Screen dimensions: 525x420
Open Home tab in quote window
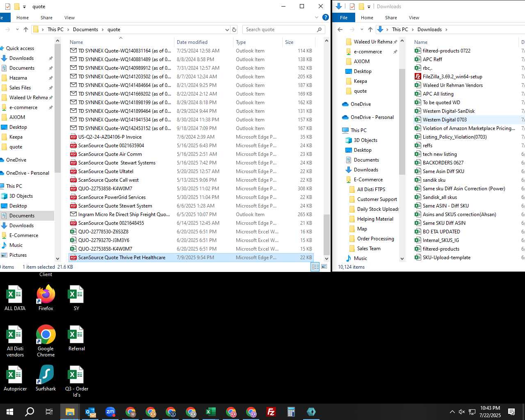pos(23,18)
